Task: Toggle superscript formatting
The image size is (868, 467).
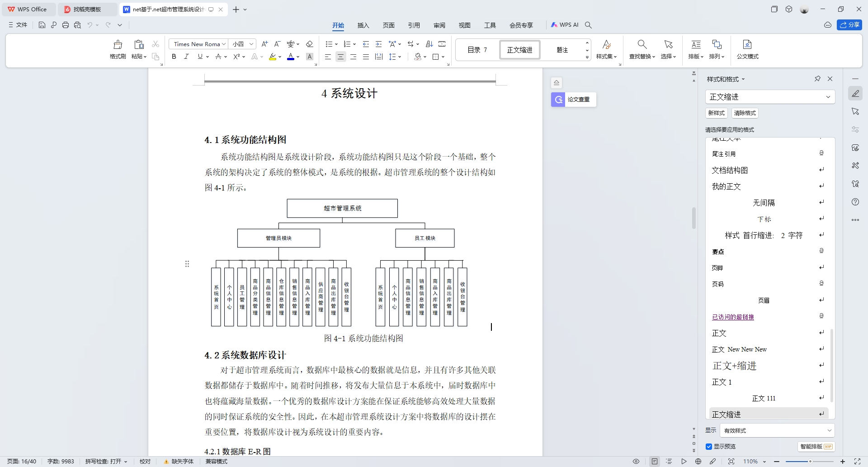Action: [x=236, y=57]
